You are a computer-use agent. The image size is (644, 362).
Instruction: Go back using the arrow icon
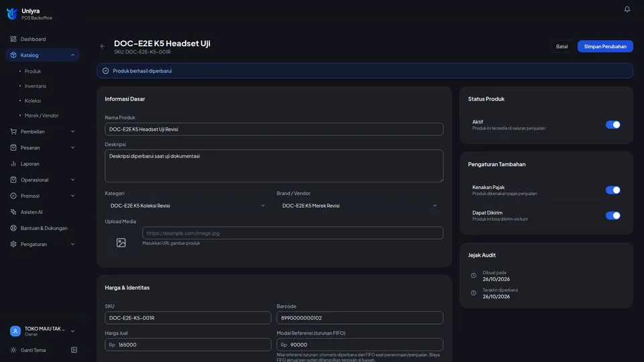coord(102,46)
